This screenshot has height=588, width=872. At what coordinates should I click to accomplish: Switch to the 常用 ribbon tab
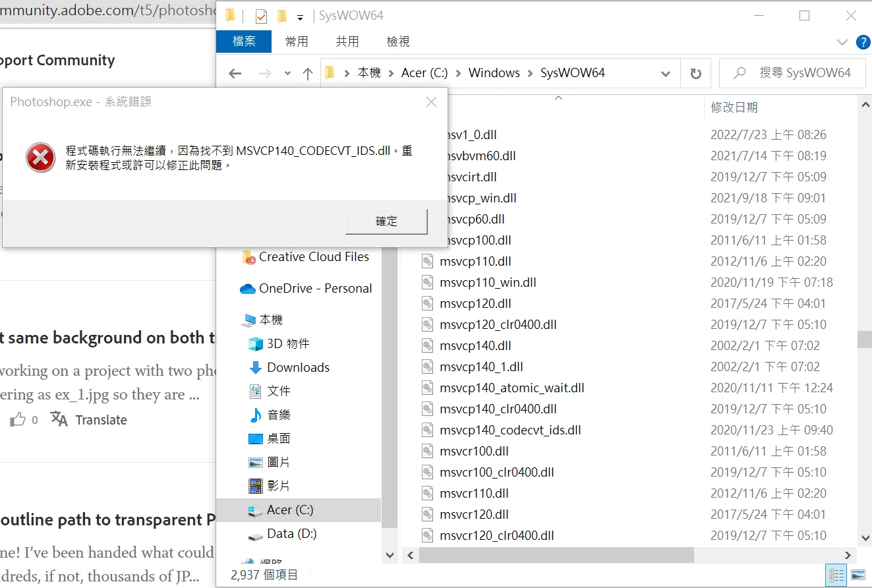pos(297,42)
